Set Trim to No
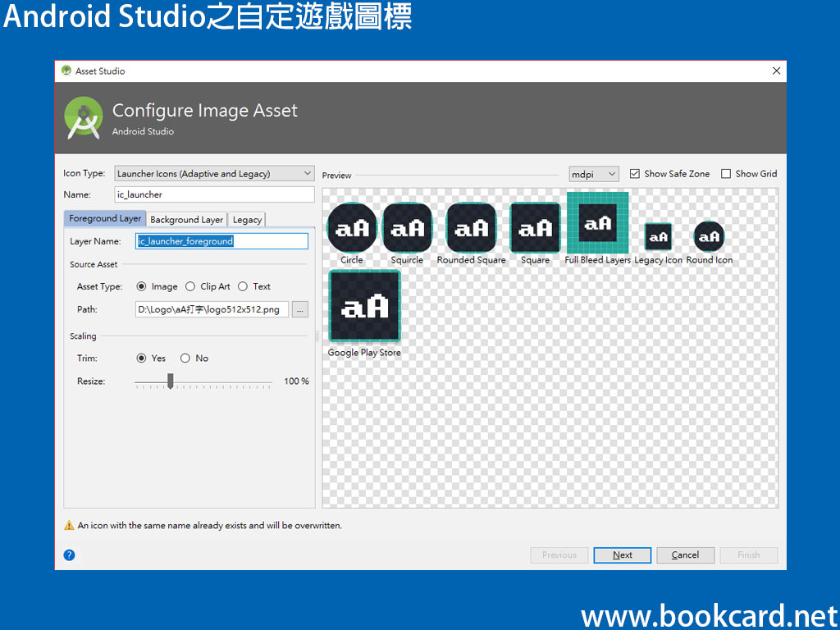Viewport: 840px width, 630px height. coord(185,358)
